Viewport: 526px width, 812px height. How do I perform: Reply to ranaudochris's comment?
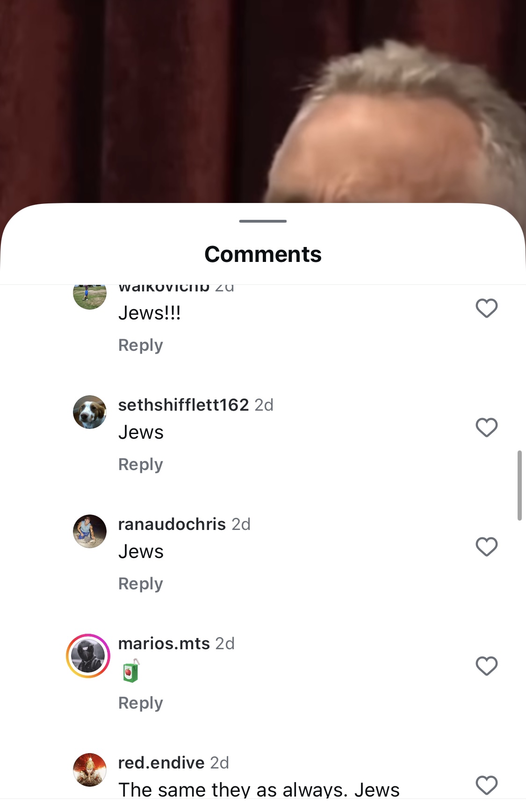tap(141, 584)
